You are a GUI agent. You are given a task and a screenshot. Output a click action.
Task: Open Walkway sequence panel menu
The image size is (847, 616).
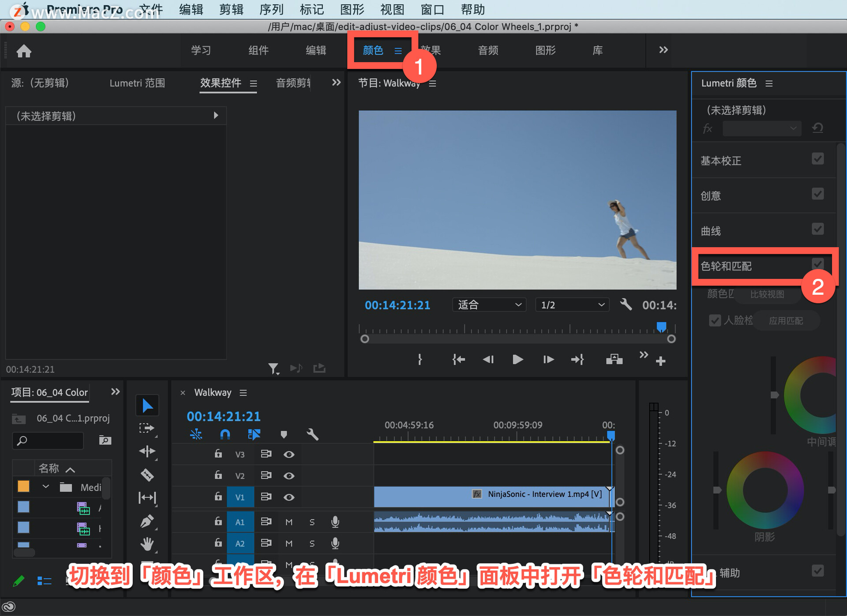click(243, 393)
